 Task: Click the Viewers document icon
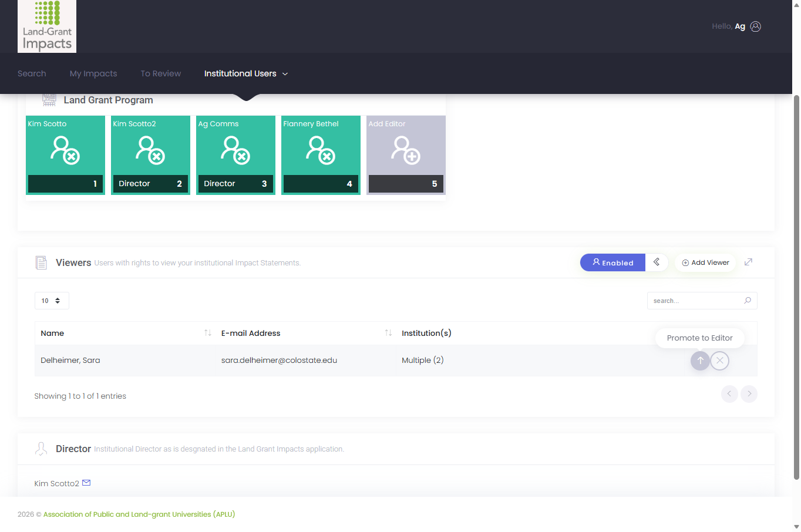[x=41, y=262]
